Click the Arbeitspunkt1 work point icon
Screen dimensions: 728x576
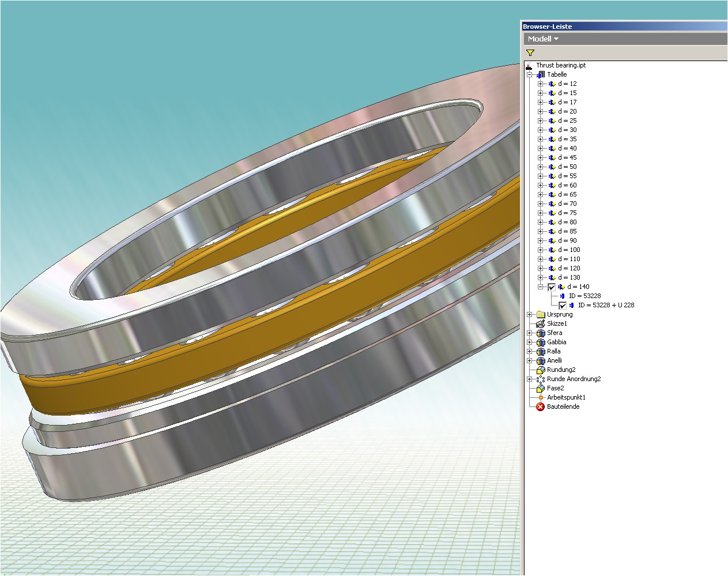pyautogui.click(x=541, y=397)
